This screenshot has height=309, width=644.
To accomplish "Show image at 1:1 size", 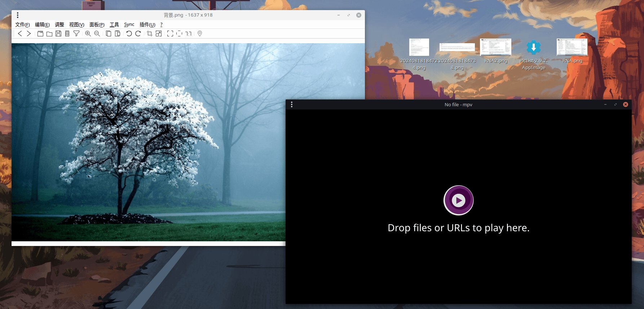I will [188, 33].
